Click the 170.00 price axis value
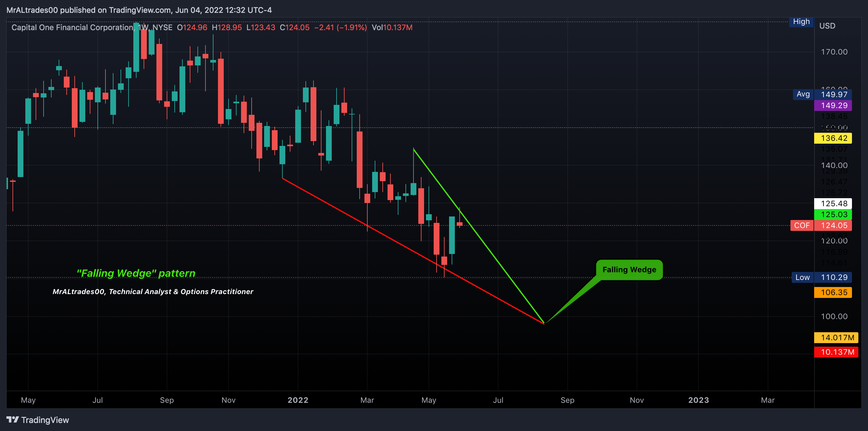Image resolution: width=868 pixels, height=431 pixels. (x=834, y=52)
